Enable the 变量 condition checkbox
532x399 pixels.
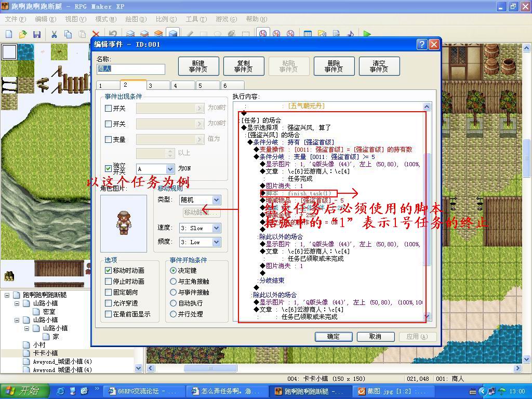(x=108, y=139)
